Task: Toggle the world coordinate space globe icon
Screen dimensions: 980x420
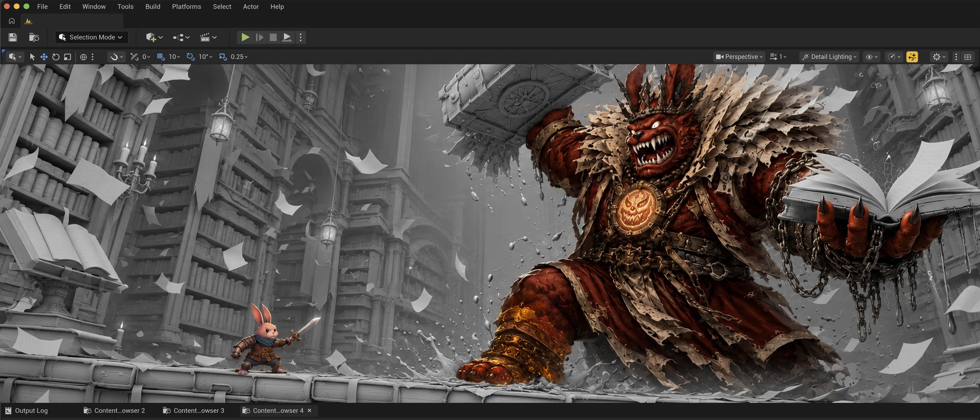Action: tap(83, 57)
